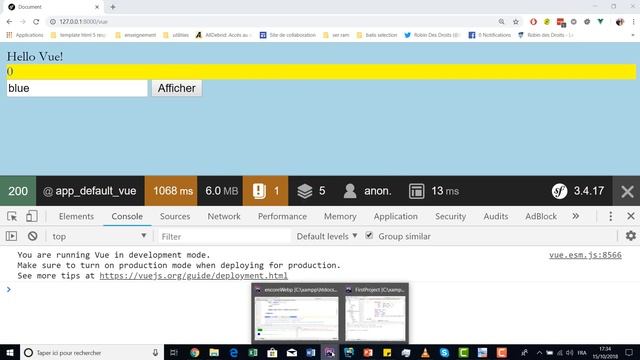Screen dimensions: 640x360
Task: Open DevTools three-dot customize menu
Action: 611,216
